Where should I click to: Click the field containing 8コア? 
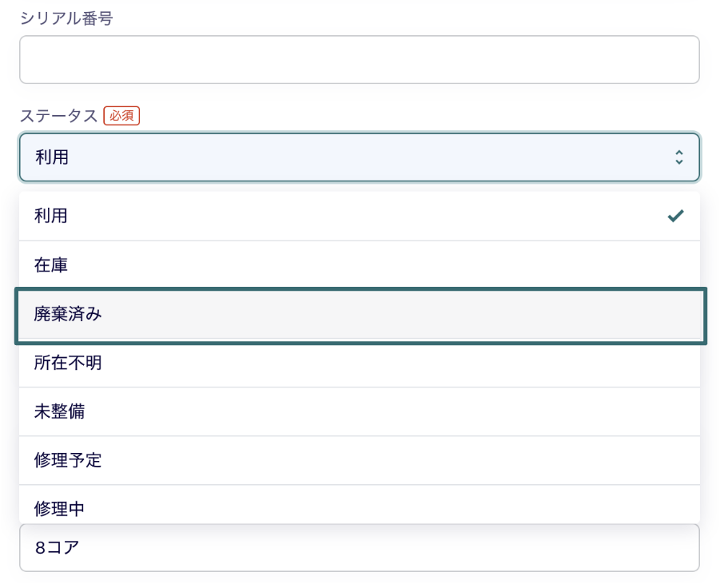coord(360,548)
